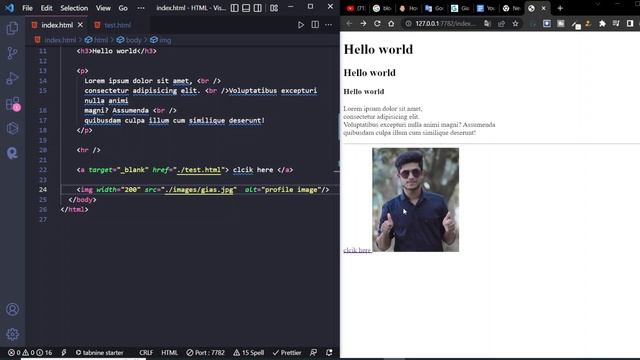The width and height of the screenshot is (640, 360).
Task: Toggle primary side bar layout icon
Action: click(x=234, y=8)
